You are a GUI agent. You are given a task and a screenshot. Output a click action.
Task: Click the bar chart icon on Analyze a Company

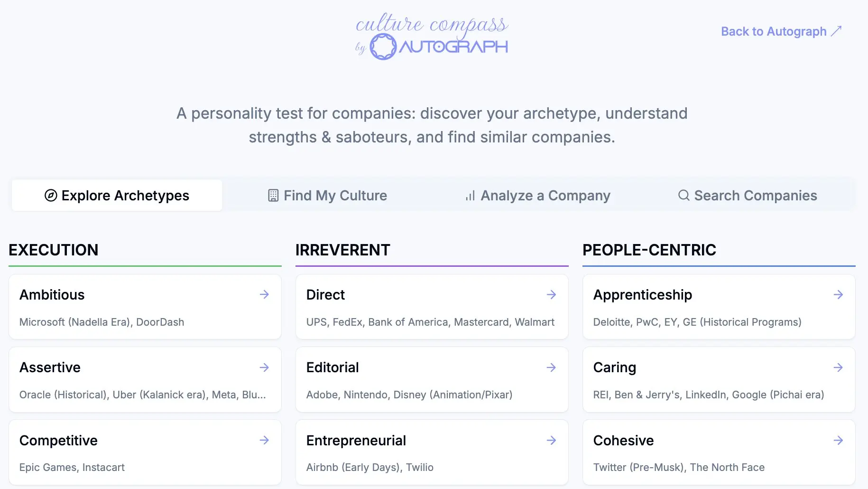click(x=470, y=195)
